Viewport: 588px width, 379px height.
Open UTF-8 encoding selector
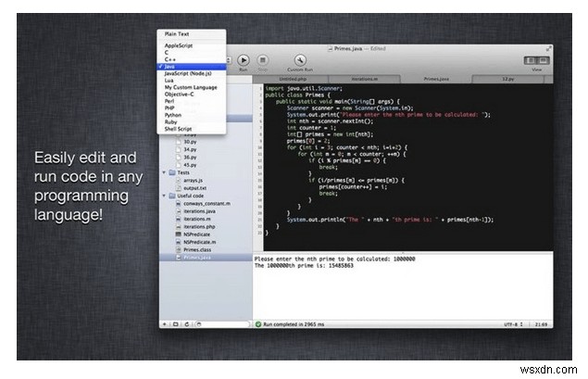tap(513, 324)
